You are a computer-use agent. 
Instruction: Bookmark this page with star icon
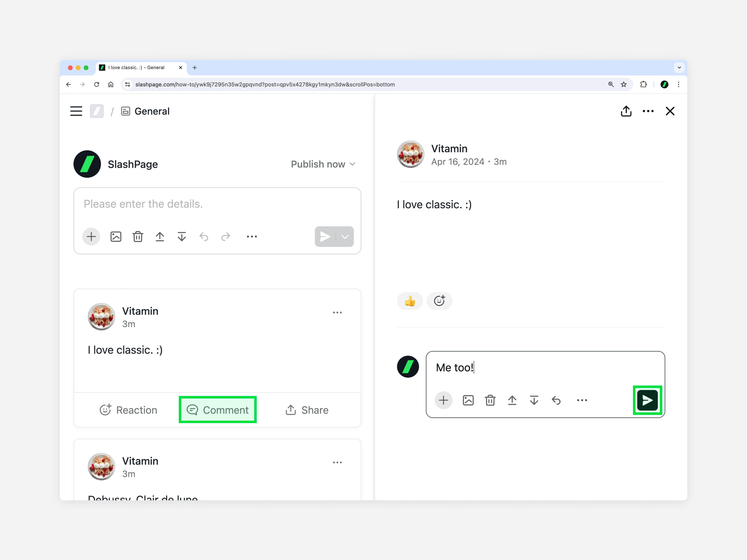(x=624, y=84)
